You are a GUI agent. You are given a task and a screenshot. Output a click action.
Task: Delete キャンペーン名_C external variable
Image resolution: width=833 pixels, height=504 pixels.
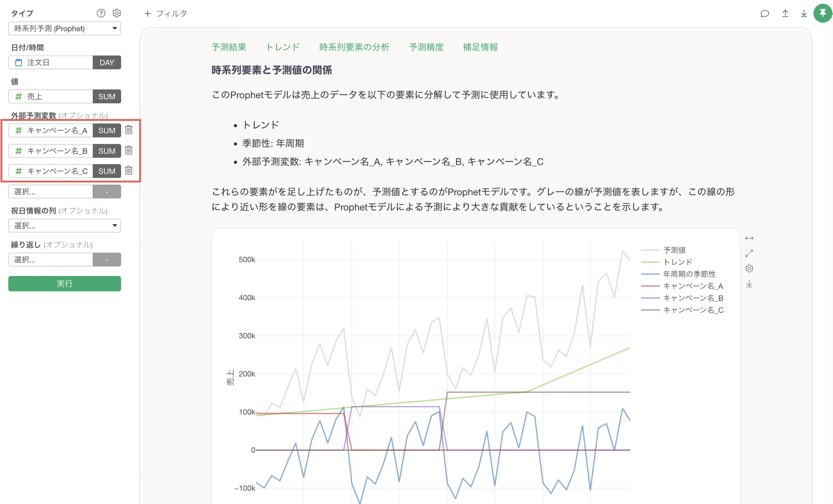[x=128, y=171]
